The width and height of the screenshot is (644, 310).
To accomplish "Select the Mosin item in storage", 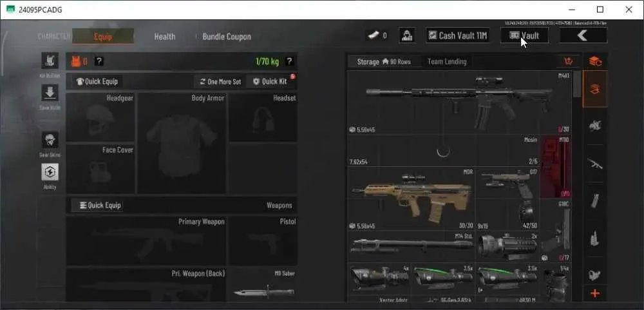I will click(x=443, y=150).
